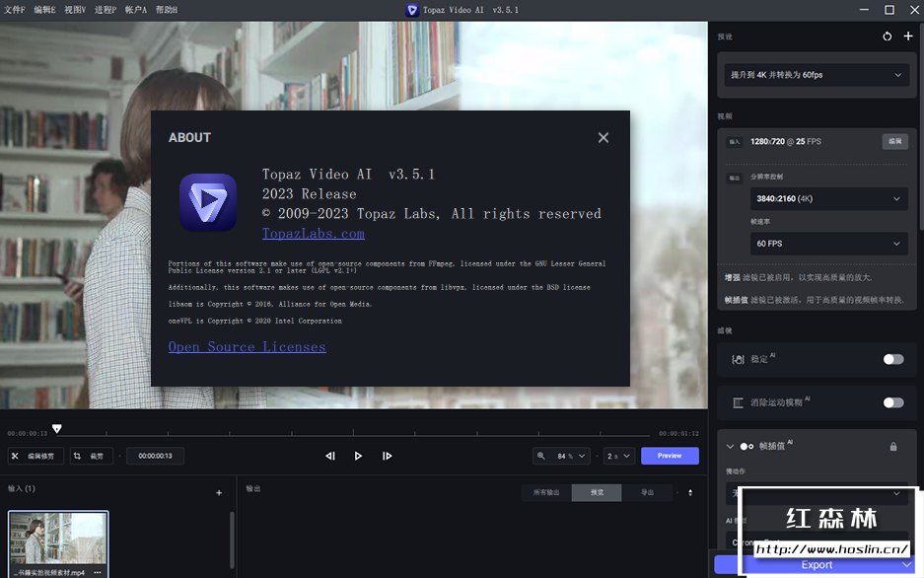
Task: Click the 消除运动模糊 motion deblur icon
Action: click(738, 403)
